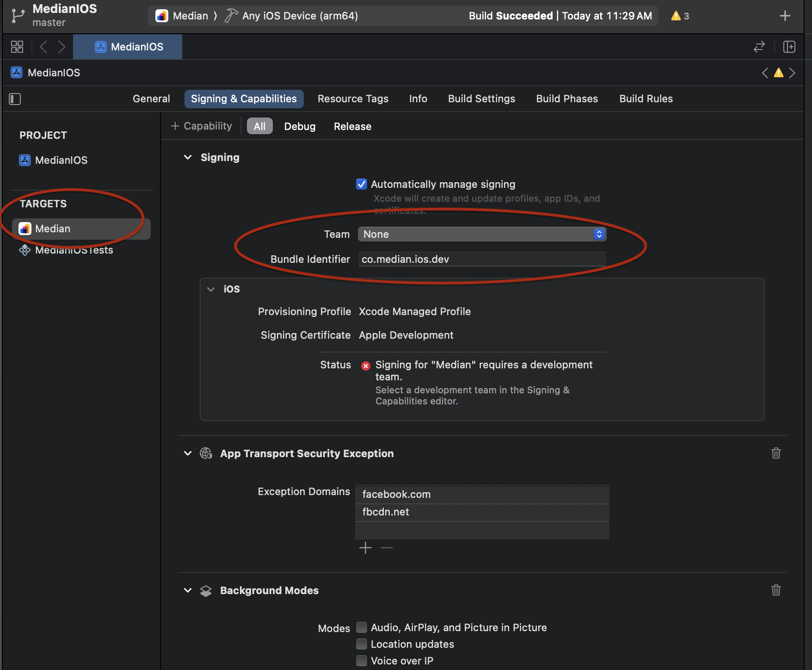Image resolution: width=812 pixels, height=670 pixels.
Task: Select the Any iOS Device destination
Action: click(300, 16)
